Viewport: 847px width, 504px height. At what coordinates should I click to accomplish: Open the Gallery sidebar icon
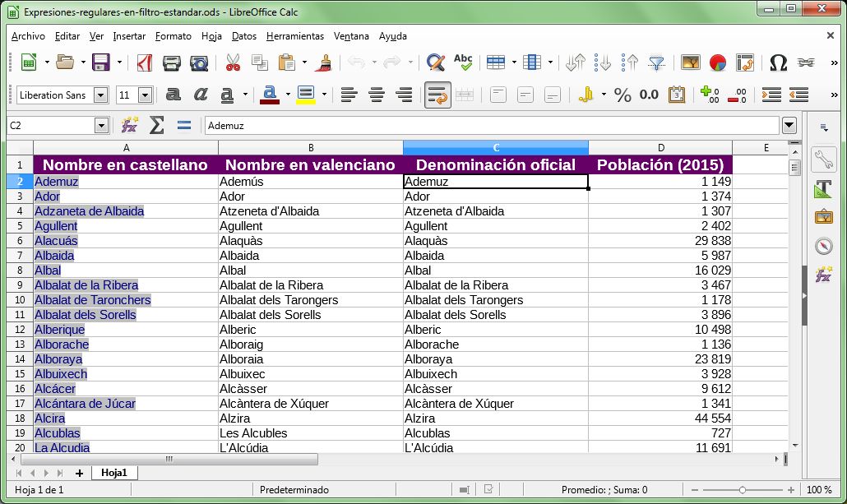825,217
